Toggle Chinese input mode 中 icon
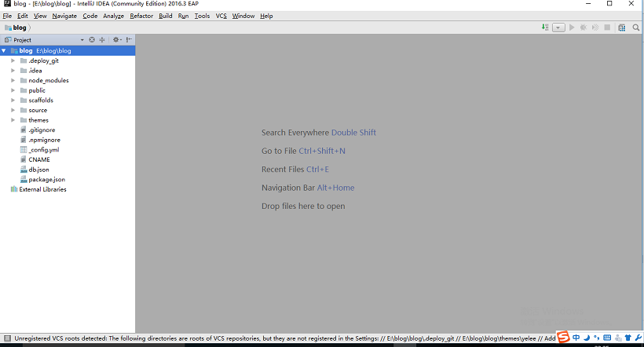644x347 pixels. 576,338
